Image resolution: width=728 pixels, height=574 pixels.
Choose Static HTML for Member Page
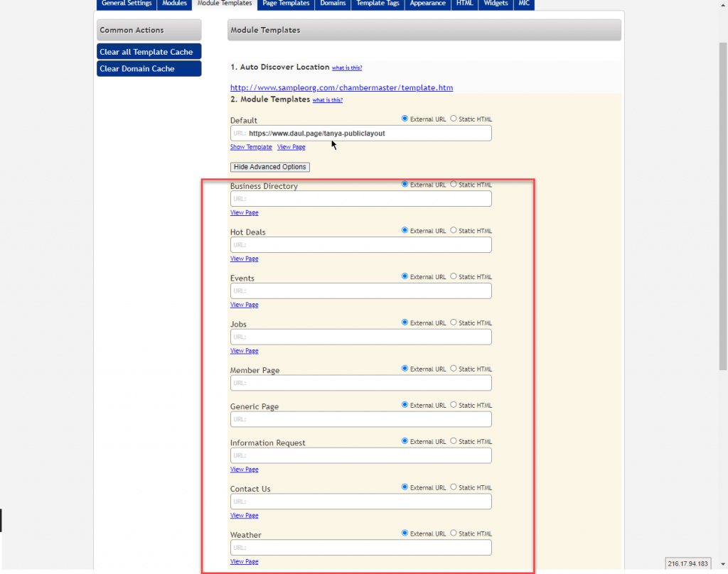pos(453,369)
